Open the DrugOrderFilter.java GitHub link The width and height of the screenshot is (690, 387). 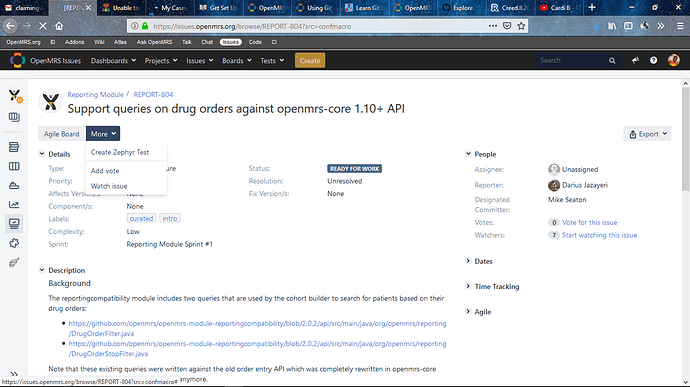[x=257, y=328]
